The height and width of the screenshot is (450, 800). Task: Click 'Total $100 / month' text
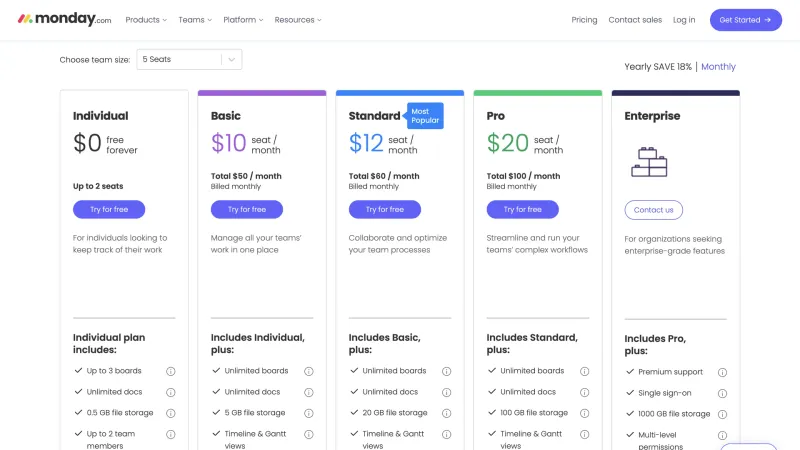click(x=523, y=176)
